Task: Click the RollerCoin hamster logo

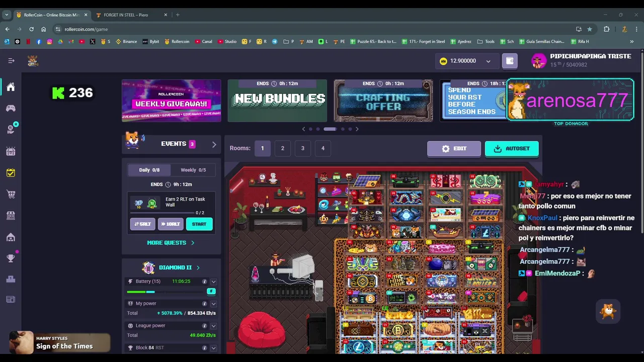Action: [x=33, y=61]
